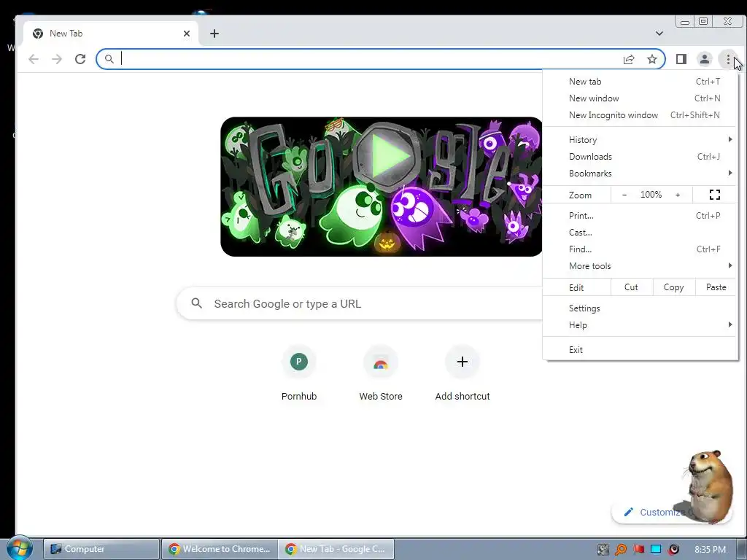Click the Copy button

[673, 287]
